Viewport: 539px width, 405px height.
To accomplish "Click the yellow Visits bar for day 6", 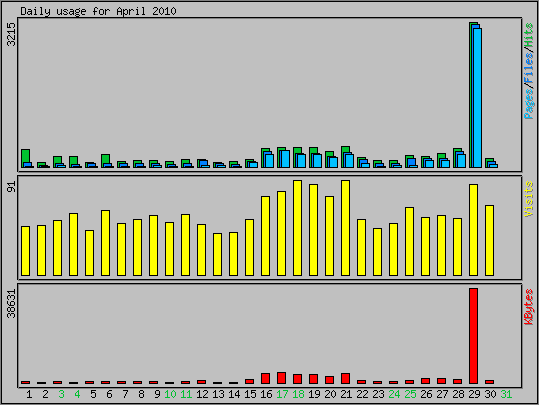I will (106, 243).
